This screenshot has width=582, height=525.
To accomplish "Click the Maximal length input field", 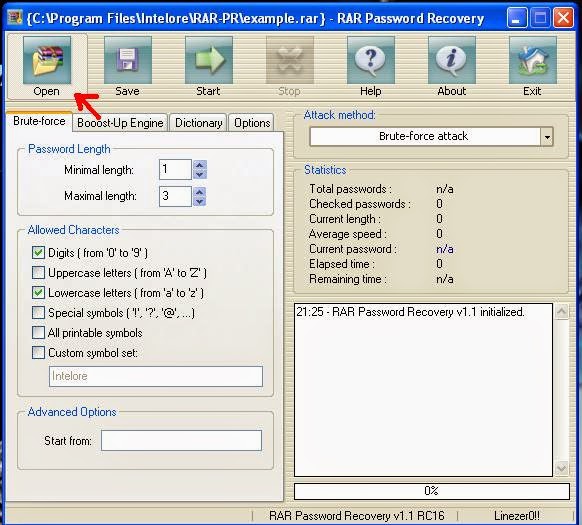I will 175,196.
